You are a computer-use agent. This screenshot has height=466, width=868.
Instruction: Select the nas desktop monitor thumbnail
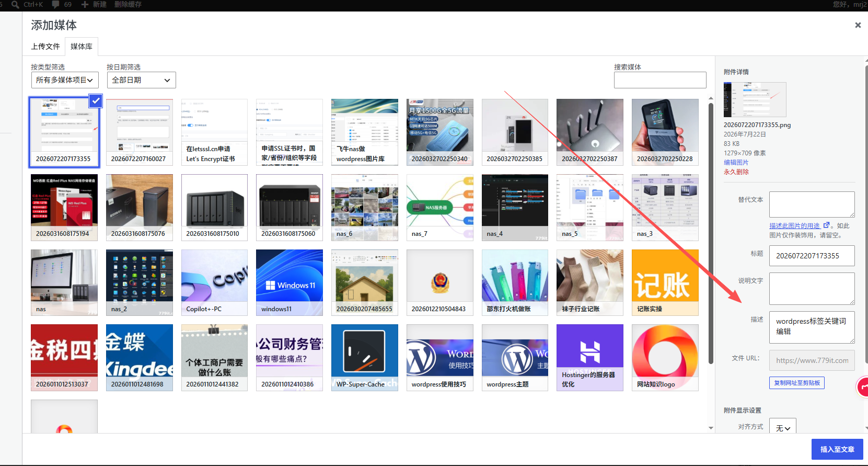[x=64, y=282]
